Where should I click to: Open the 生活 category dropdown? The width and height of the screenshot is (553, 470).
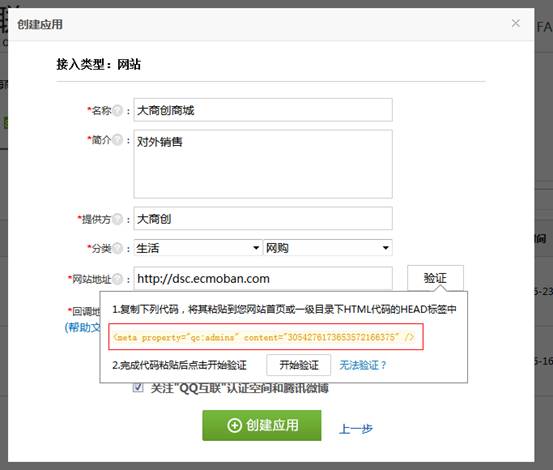(x=198, y=248)
